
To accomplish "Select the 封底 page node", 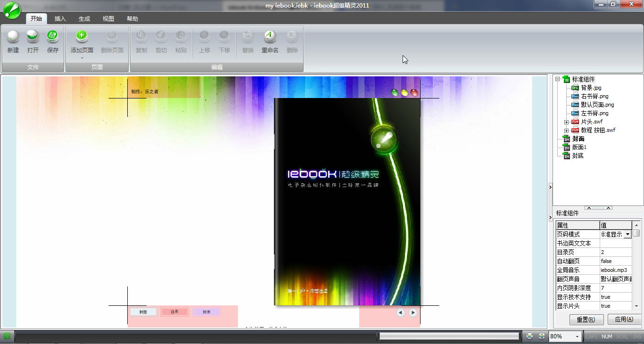I will coord(578,156).
